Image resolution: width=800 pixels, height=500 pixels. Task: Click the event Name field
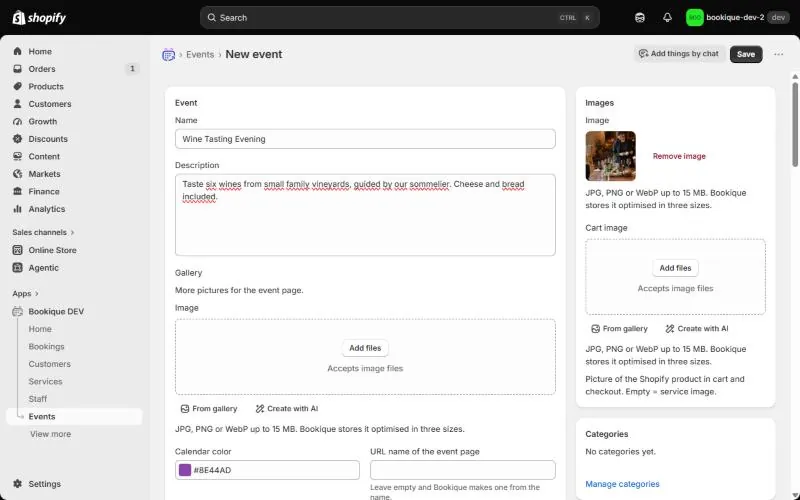tap(365, 139)
